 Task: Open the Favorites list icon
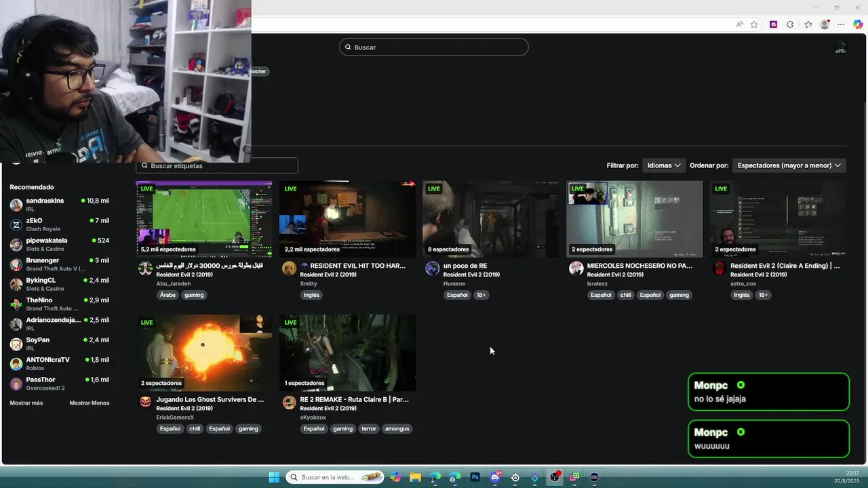click(808, 24)
